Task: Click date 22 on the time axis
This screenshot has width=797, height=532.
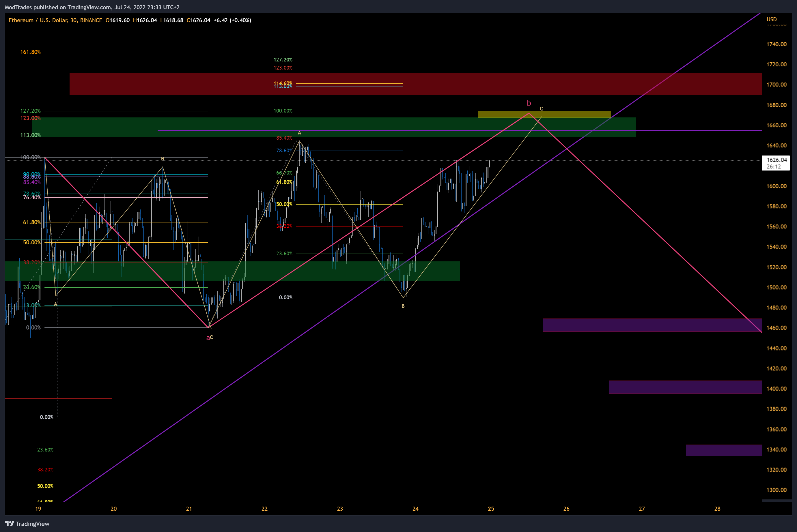Action: click(264, 509)
